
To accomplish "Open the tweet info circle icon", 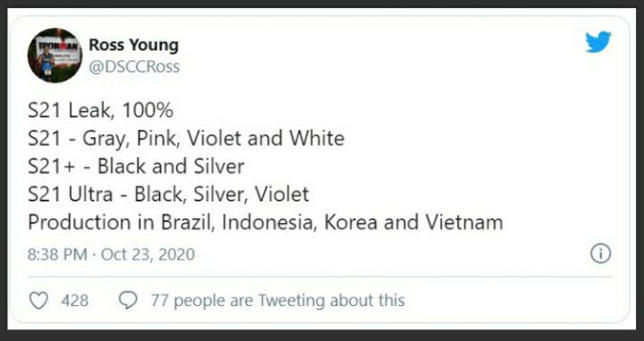I will (600, 253).
